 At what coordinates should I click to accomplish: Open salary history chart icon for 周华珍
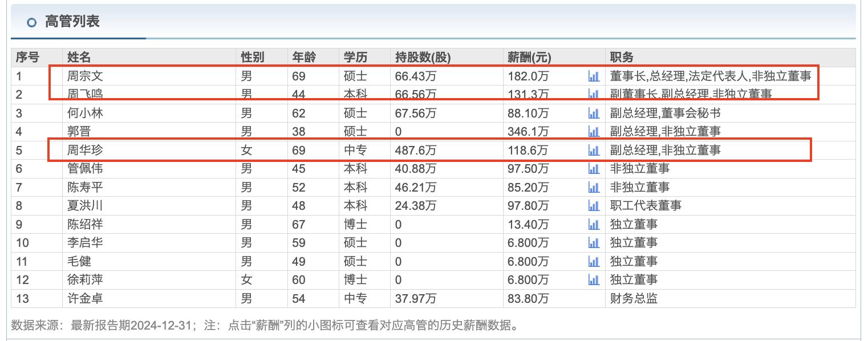coord(594,151)
